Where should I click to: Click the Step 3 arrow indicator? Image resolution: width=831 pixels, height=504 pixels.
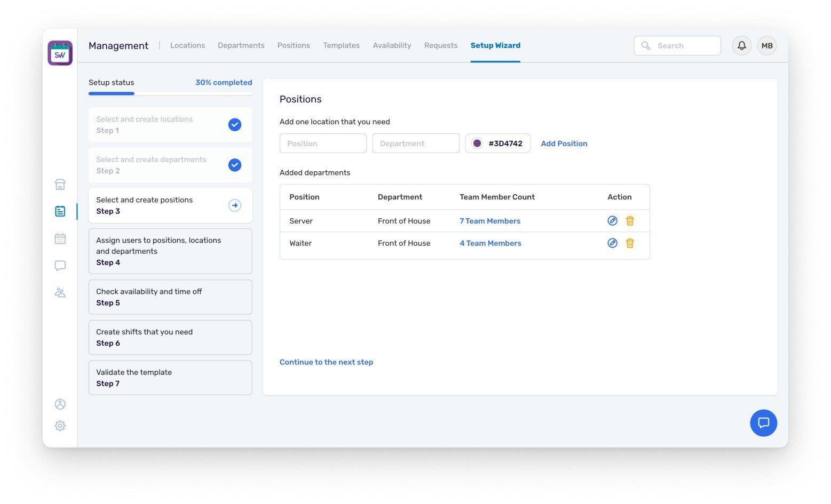235,205
